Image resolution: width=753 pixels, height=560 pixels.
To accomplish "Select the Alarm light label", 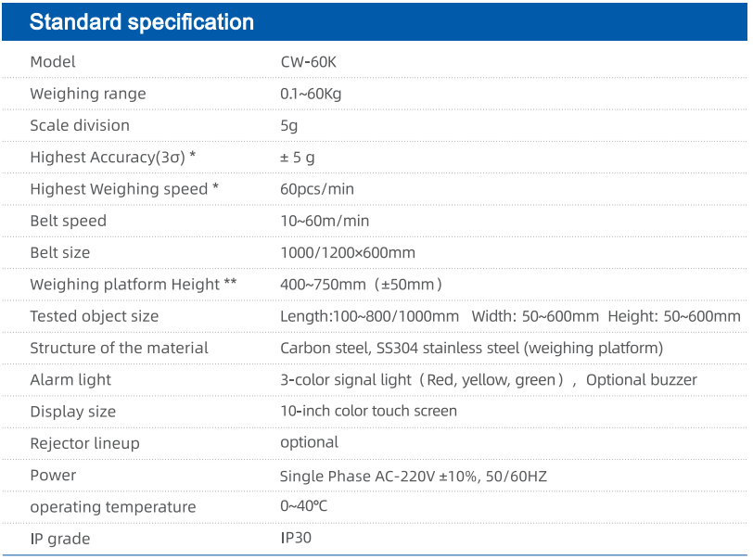I will [x=70, y=380].
